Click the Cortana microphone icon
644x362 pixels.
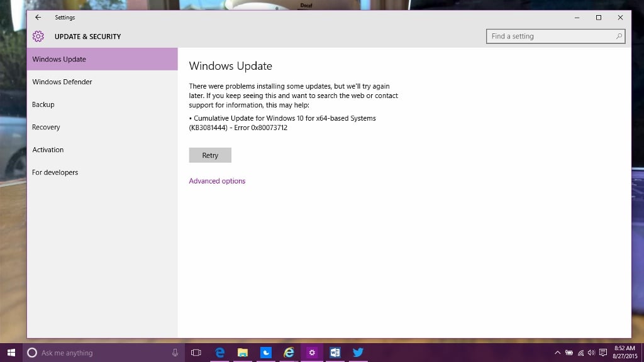pos(175,353)
